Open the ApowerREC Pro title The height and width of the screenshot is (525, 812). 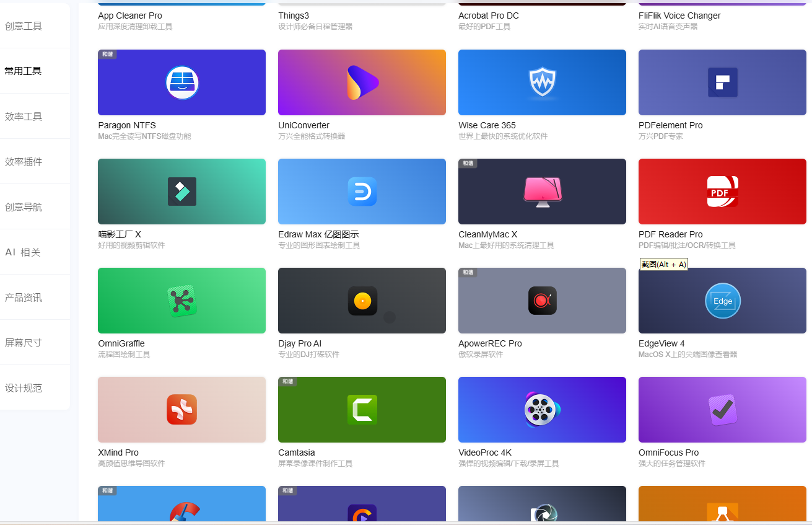[x=490, y=343]
